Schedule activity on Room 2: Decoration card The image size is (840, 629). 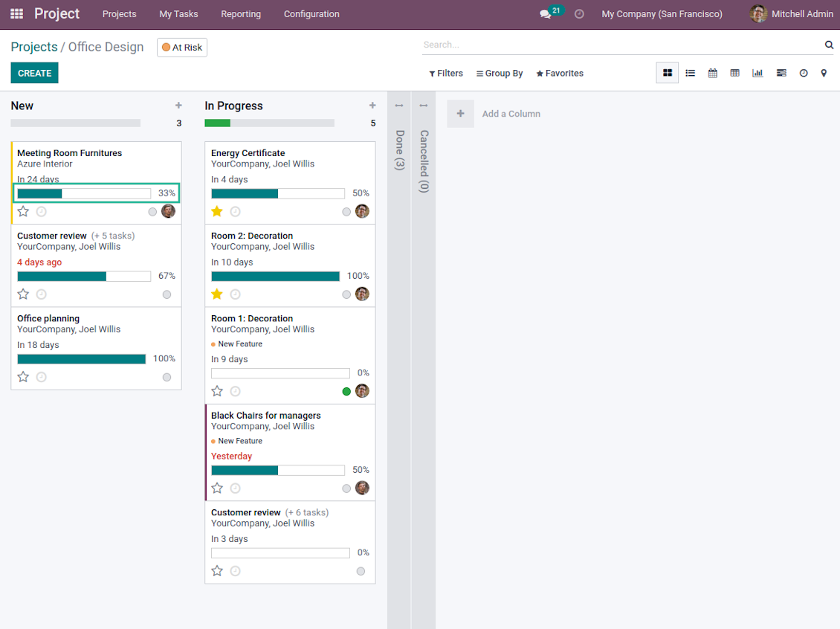235,294
